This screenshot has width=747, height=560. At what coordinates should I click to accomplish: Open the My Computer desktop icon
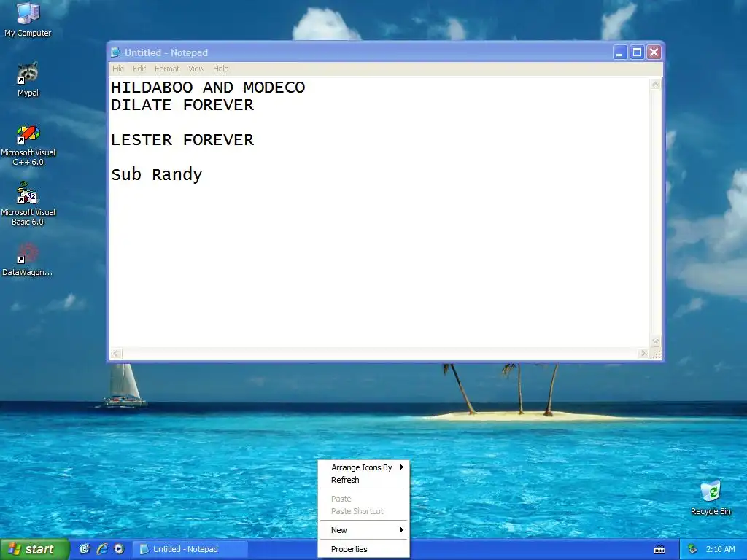pyautogui.click(x=28, y=19)
